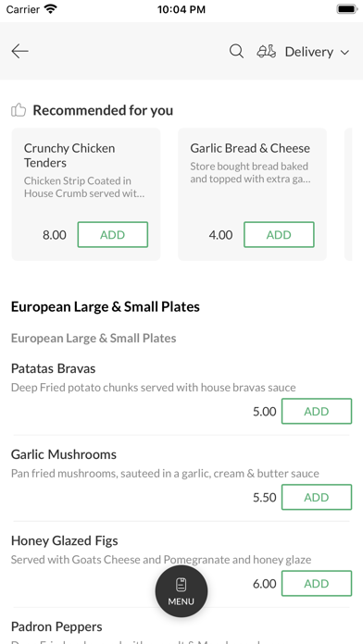Add Garlic Bread & Cheese to order

[279, 234]
